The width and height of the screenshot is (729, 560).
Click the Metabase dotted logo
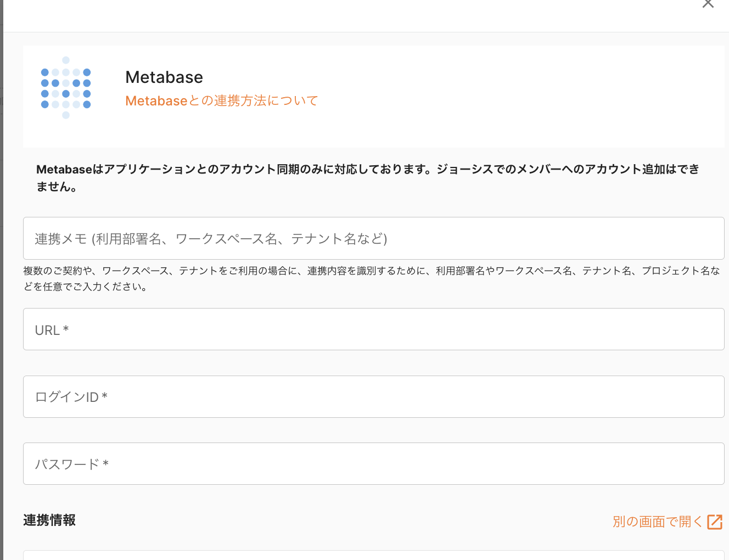coord(66,88)
